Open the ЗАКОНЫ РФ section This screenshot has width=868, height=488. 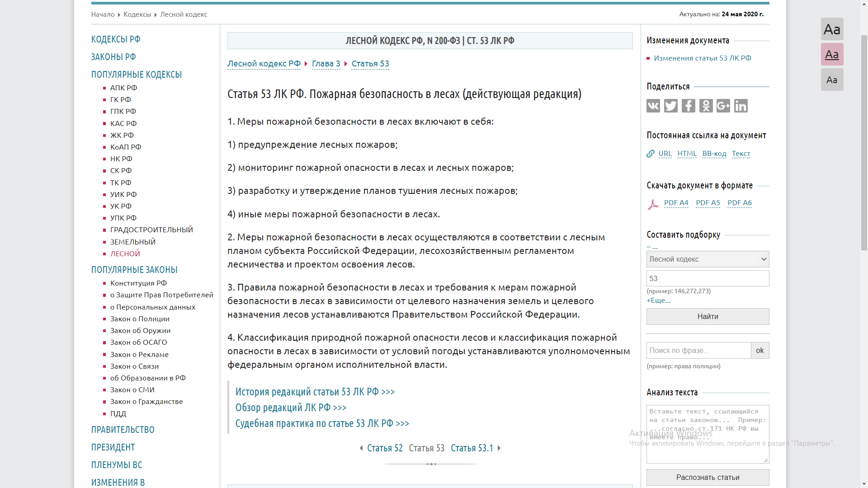click(x=113, y=57)
